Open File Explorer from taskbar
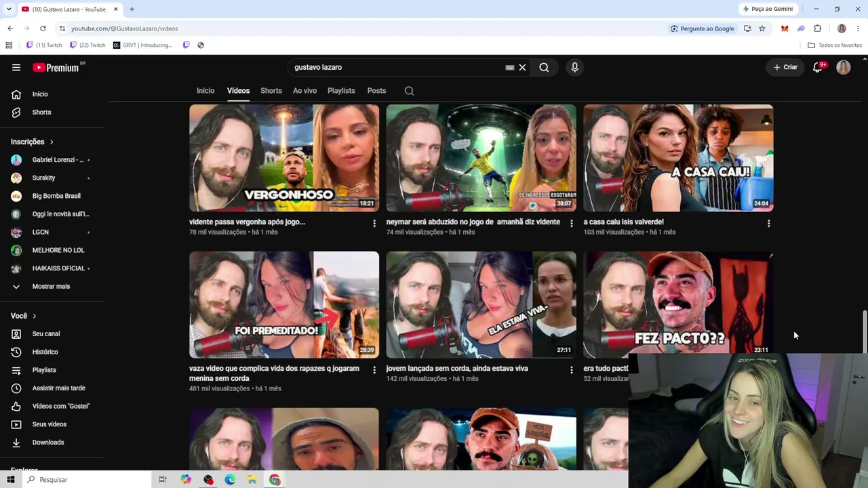 252,479
